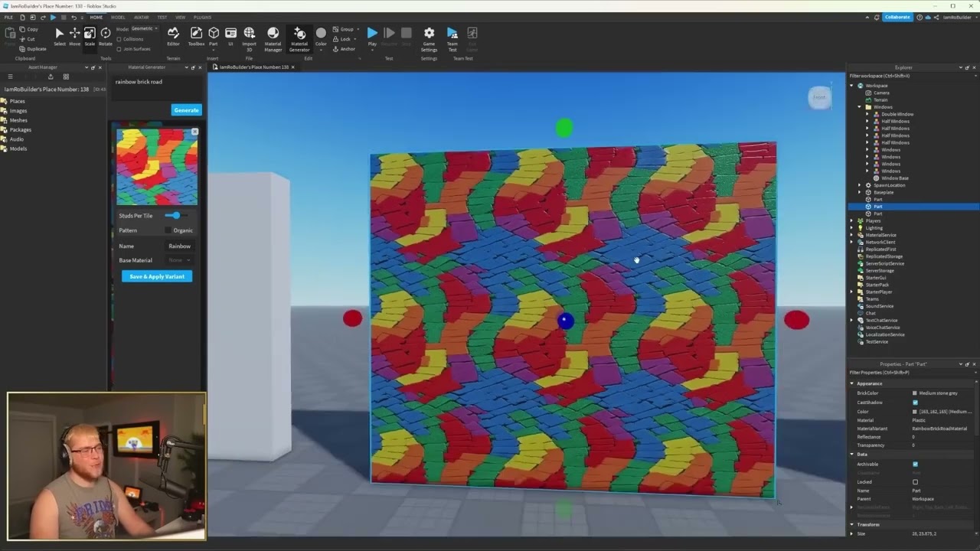Click Import 3D in the ribbon
Viewport: 980px width, 551px height.
pyautogui.click(x=250, y=37)
